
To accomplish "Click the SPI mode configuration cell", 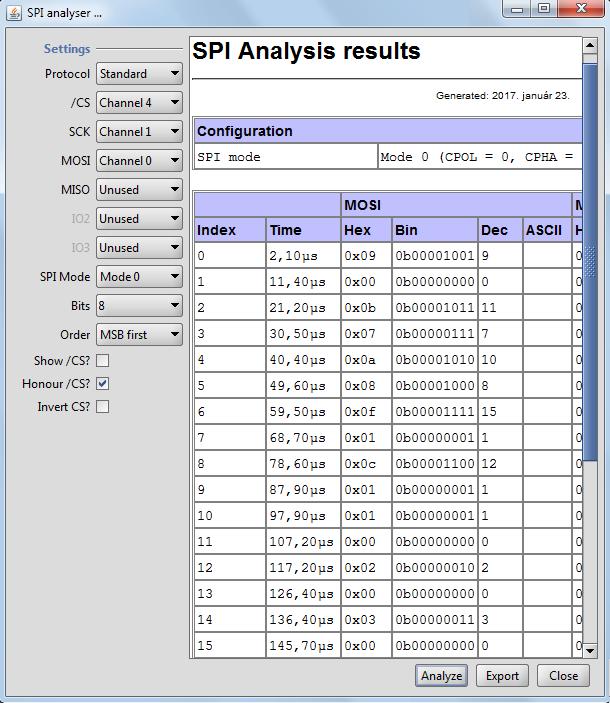I will pyautogui.click(x=286, y=157).
